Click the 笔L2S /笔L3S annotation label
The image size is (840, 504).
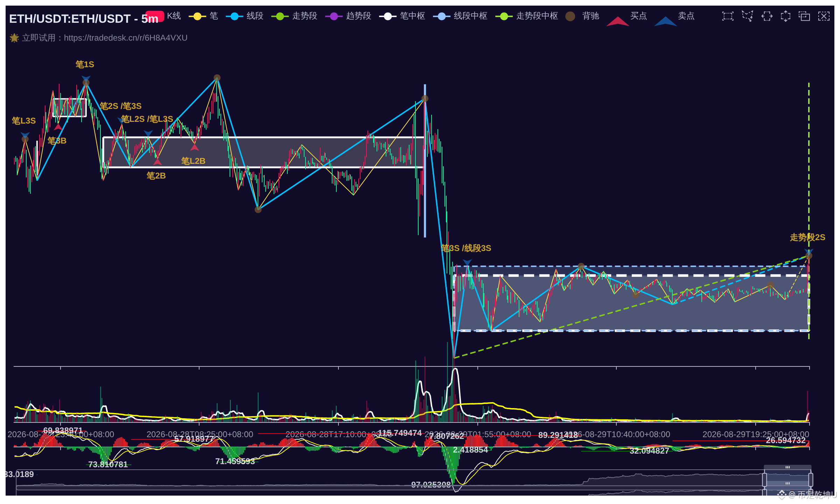point(147,119)
